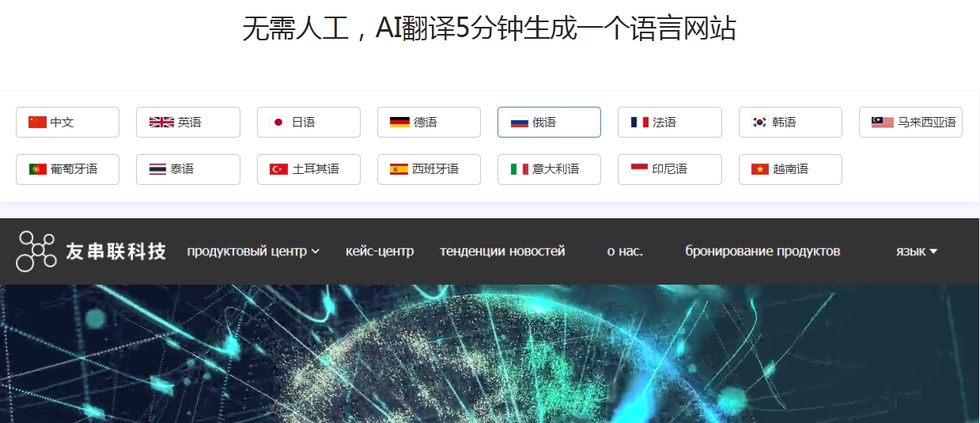Open the продуктовый центр menu
Screen dimensions: 980x423
(x=253, y=251)
